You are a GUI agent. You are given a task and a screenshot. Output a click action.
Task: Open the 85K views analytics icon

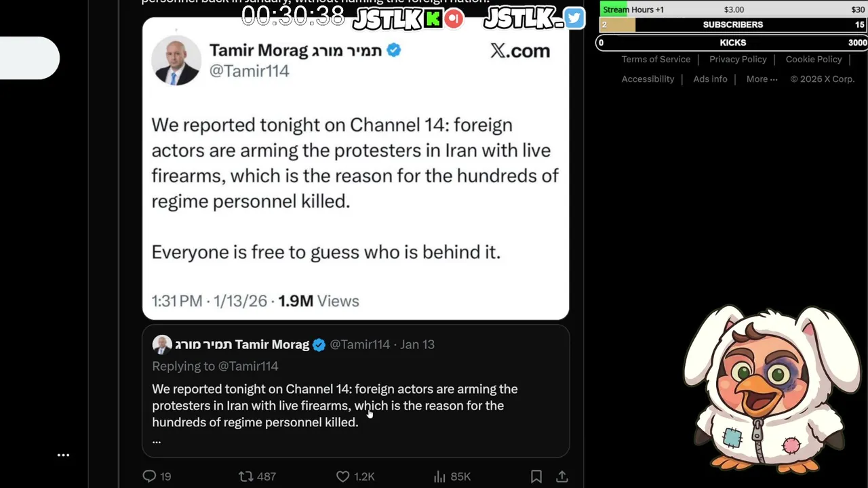(x=440, y=476)
